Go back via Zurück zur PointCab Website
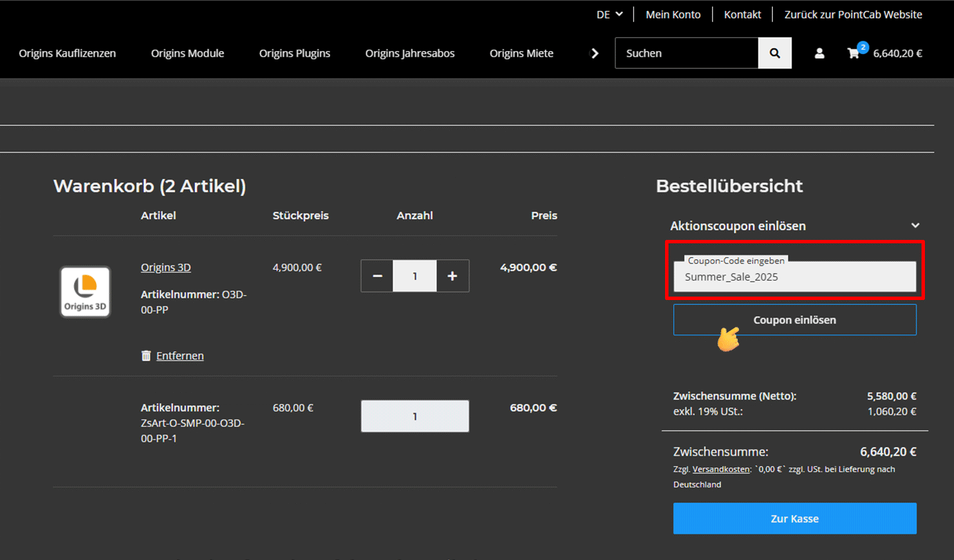 tap(853, 15)
